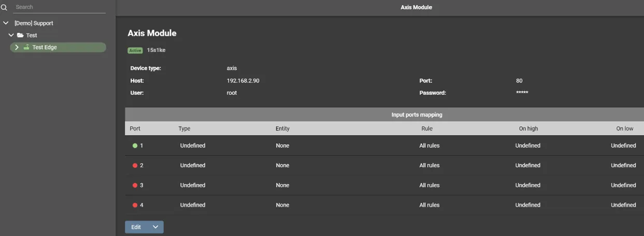Viewport: 644px width, 236px height.
Task: Expand the Test Edge node chevron
Action: 17,47
